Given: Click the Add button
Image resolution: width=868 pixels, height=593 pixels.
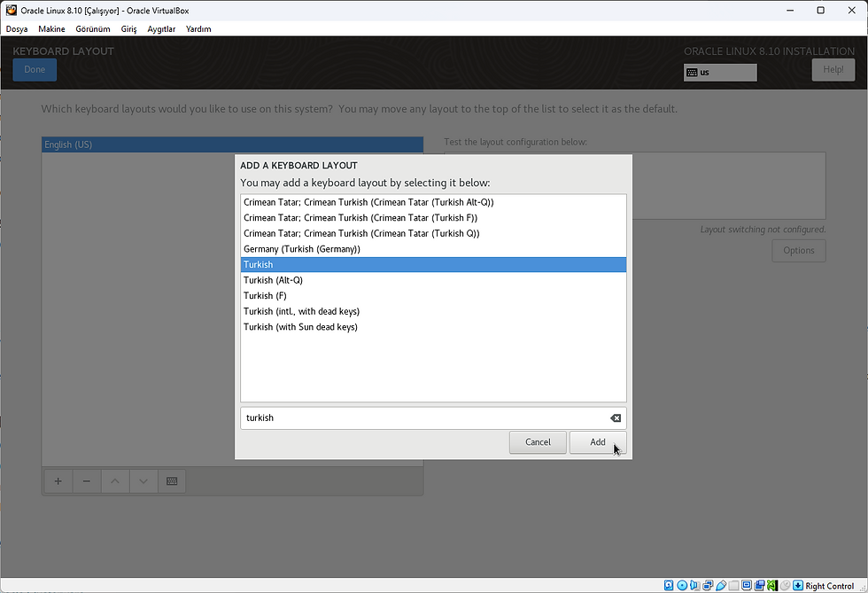Looking at the screenshot, I should tap(597, 442).
